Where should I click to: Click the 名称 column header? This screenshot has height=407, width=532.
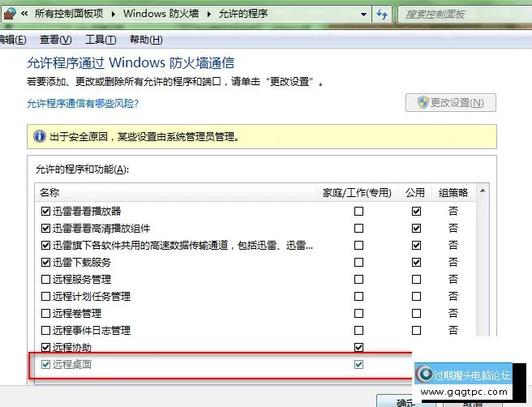49,193
